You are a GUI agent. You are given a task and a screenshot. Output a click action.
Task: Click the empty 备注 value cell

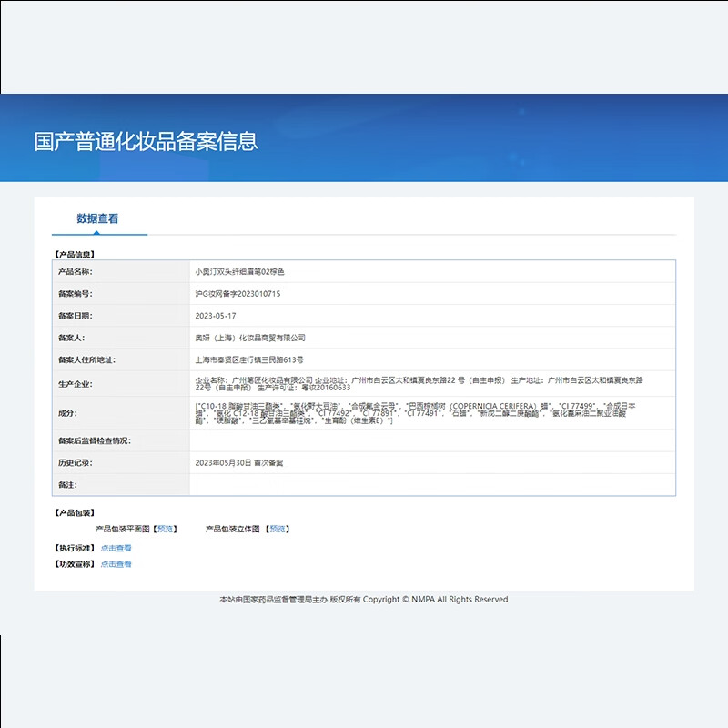pos(364,486)
